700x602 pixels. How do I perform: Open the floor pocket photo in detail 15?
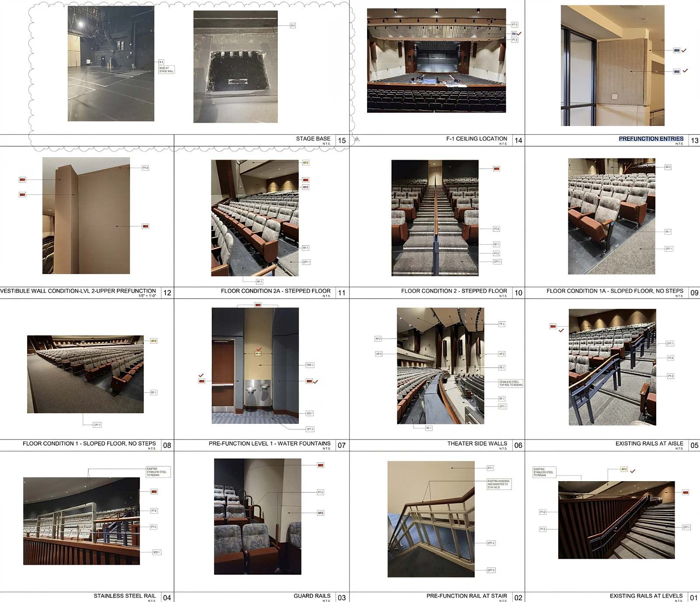(x=235, y=67)
